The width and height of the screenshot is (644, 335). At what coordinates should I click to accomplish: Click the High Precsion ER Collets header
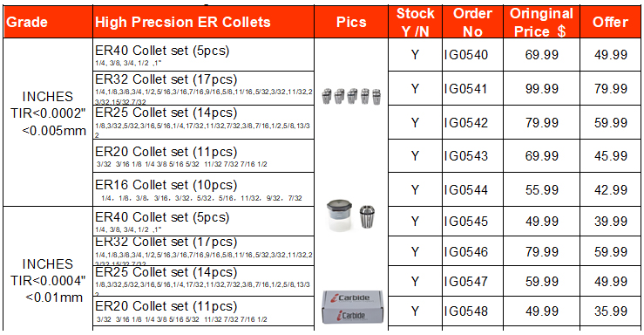coord(204,22)
